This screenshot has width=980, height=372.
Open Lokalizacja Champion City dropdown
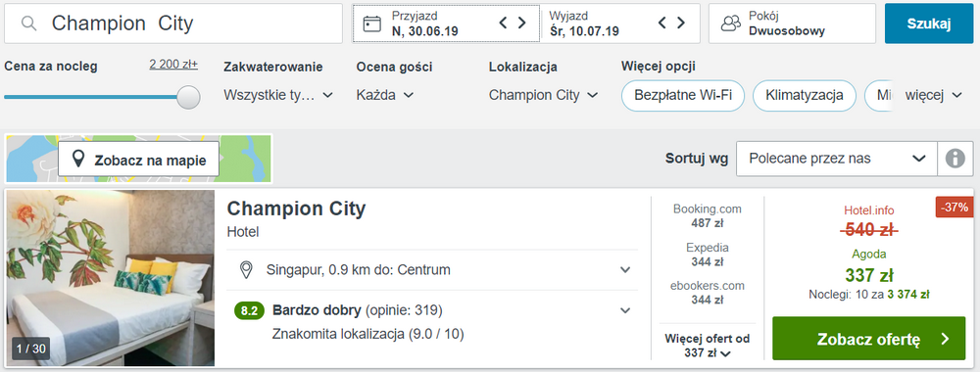(544, 95)
